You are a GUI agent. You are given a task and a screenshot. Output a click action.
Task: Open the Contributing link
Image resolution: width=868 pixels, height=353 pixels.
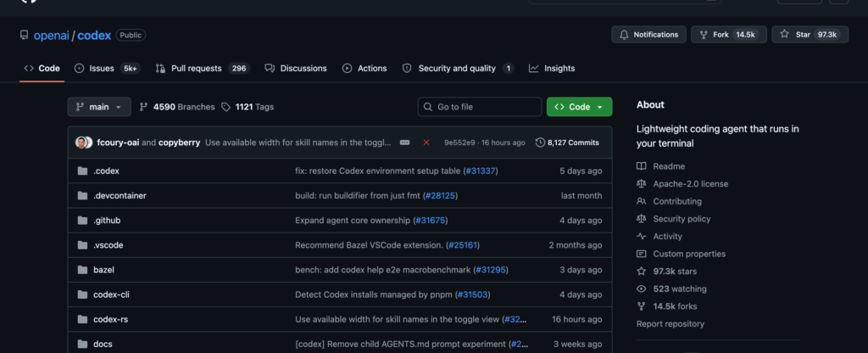tap(670, 201)
